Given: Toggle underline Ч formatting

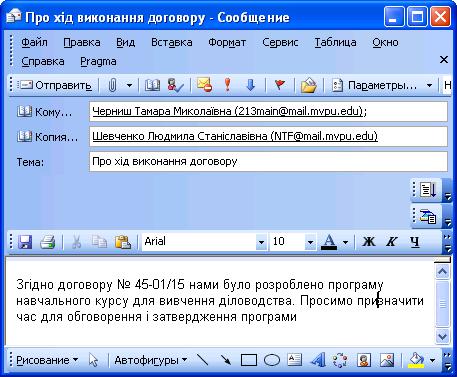Looking at the screenshot, I should click(x=415, y=242).
